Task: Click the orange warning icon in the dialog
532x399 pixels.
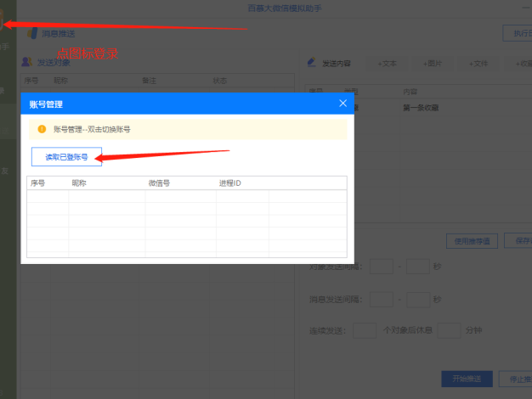Action: pos(42,129)
